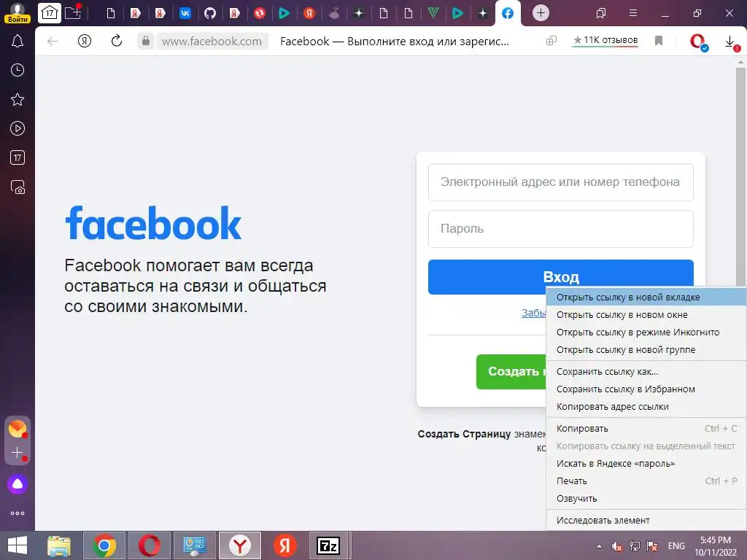The width and height of the screenshot is (747, 560).
Task: Choose Копировать Ctrl+C menu item
Action: pyautogui.click(x=646, y=429)
